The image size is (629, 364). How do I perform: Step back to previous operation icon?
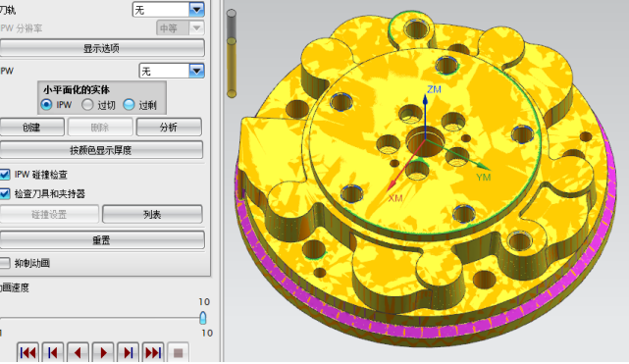point(53,353)
